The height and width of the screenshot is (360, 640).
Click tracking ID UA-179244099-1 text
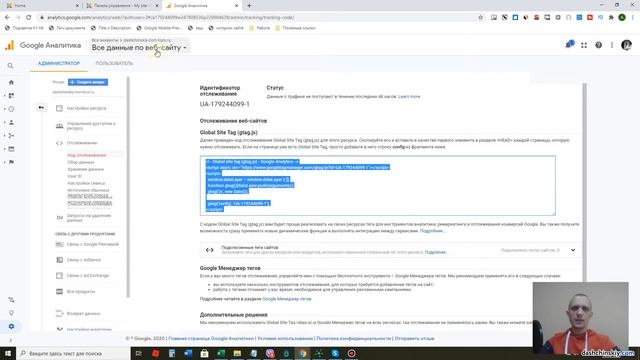(224, 104)
